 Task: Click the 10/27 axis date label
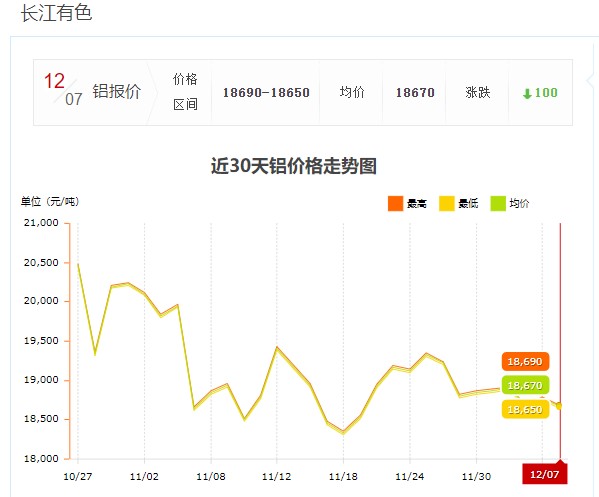click(x=78, y=476)
